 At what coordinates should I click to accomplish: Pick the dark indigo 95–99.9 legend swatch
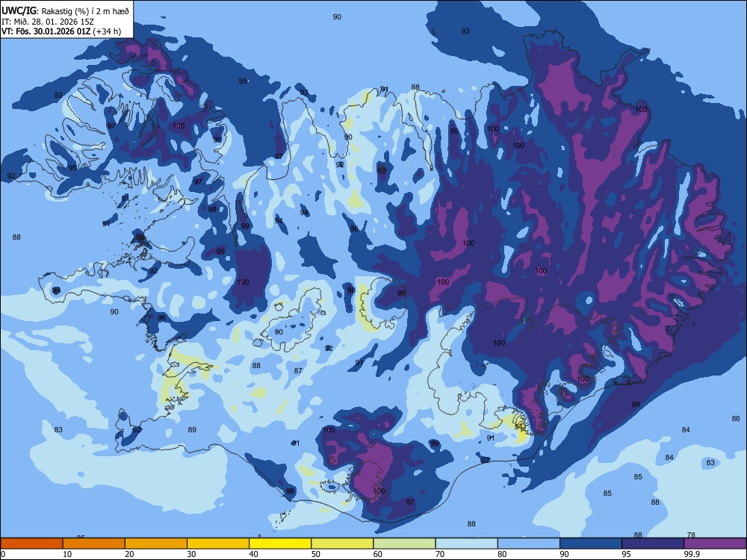click(x=653, y=544)
